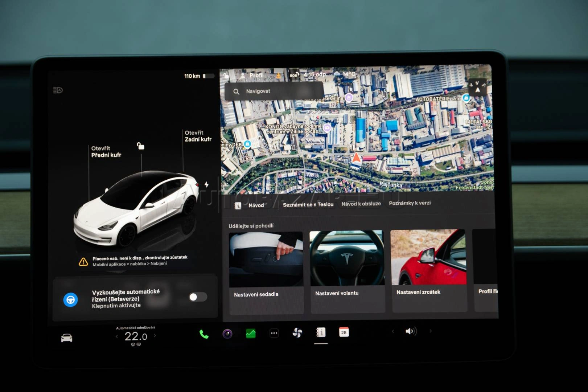Tap the Udělejte si pohodlí heading

(x=251, y=226)
